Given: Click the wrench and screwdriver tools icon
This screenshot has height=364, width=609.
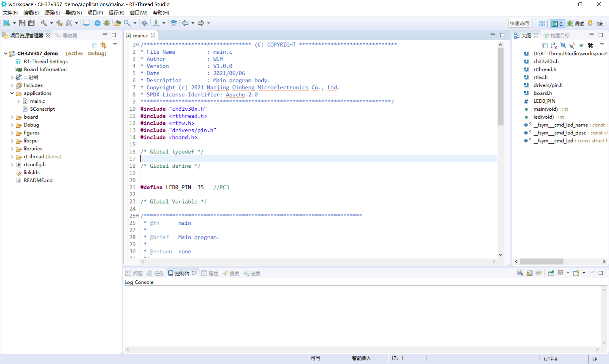Looking at the screenshot, I should pyautogui.click(x=69, y=23).
